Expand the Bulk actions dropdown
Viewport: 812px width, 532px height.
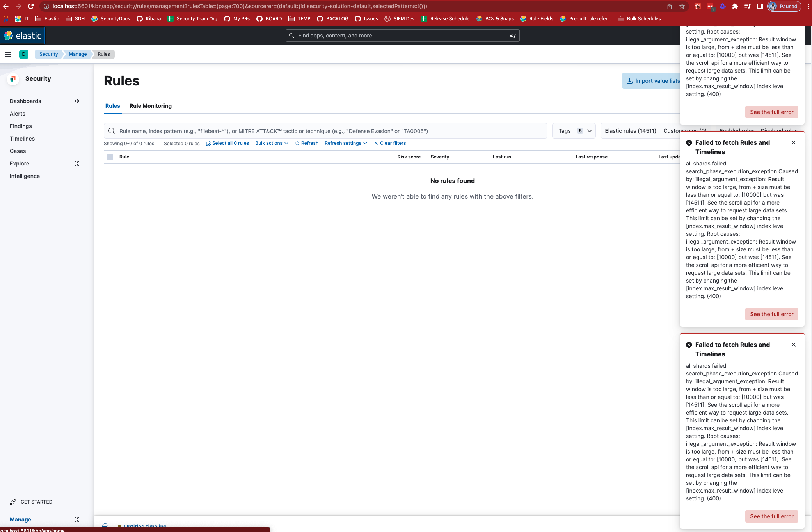point(272,143)
